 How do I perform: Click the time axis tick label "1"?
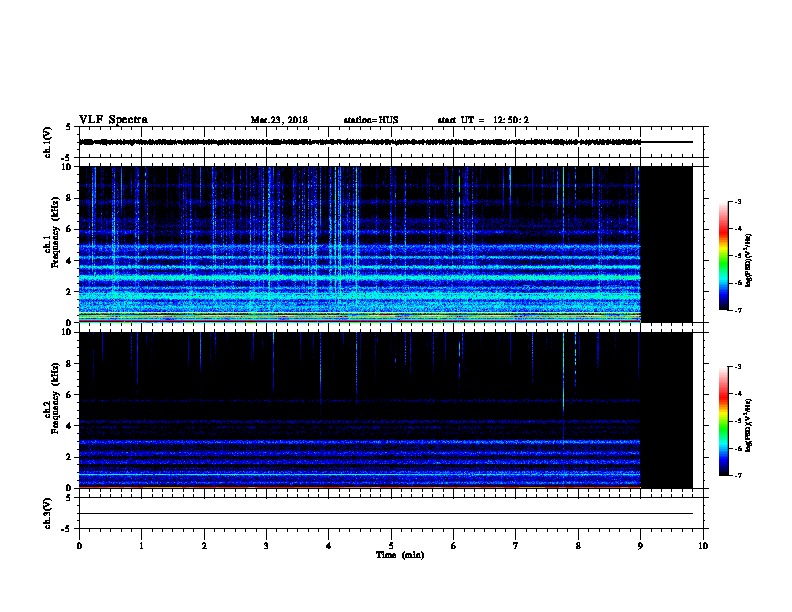(x=141, y=546)
